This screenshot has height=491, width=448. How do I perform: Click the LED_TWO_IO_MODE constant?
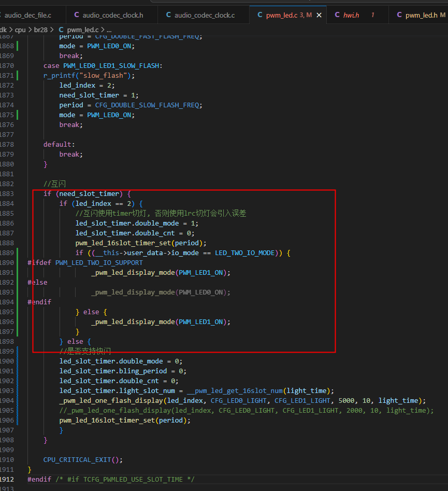click(x=244, y=253)
